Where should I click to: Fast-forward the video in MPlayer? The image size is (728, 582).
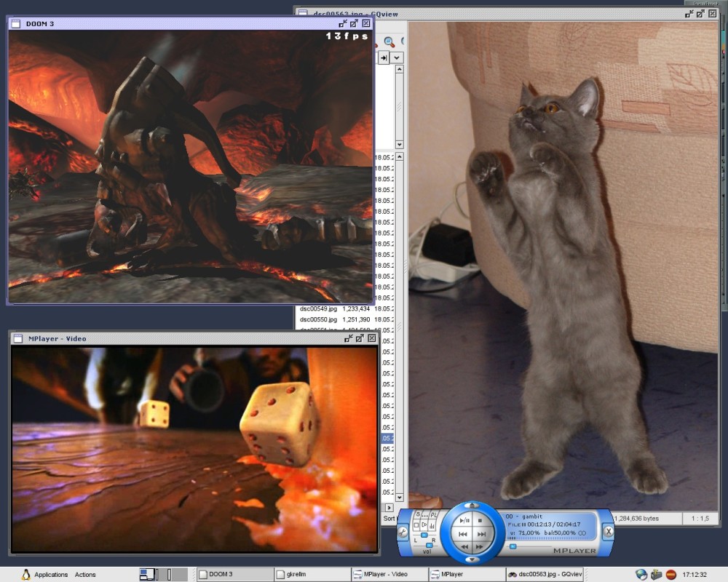pyautogui.click(x=480, y=547)
